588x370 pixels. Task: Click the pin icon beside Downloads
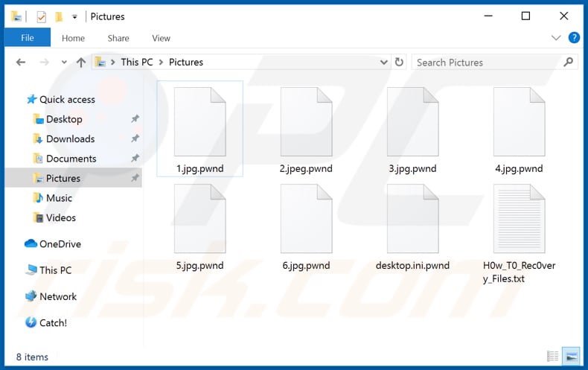(135, 138)
